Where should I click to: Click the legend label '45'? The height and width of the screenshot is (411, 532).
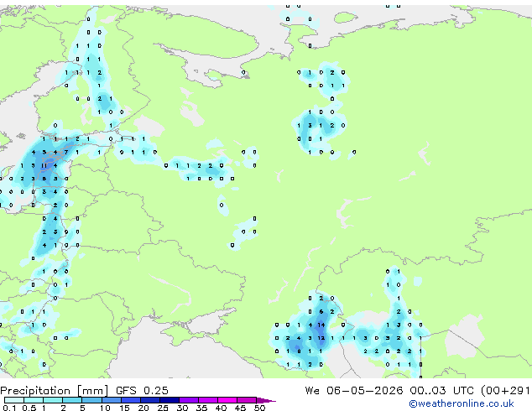240,408
